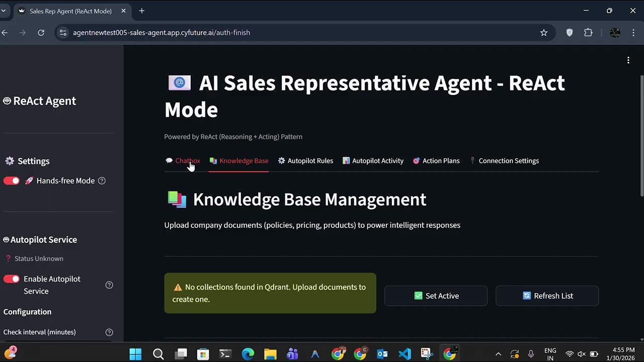Click the Set Active button
This screenshot has height=362, width=644.
point(436,296)
